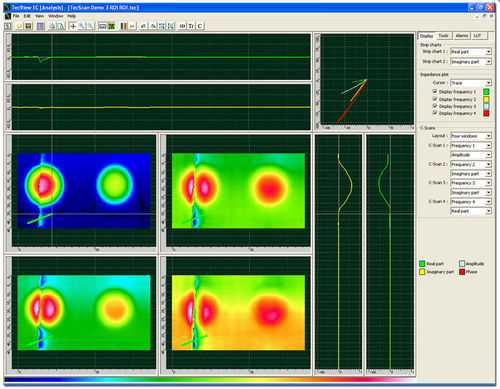The image size is (500, 389).
Task: Click the 3D view toolbar button
Action: click(182, 26)
